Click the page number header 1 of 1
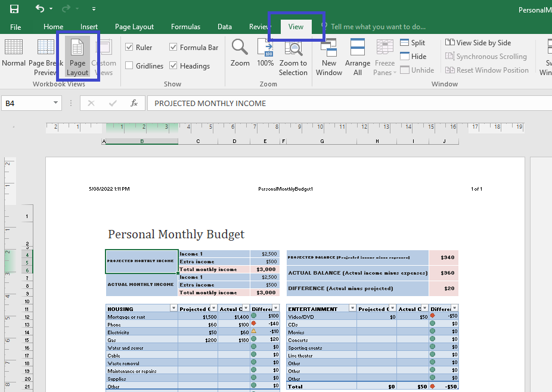Viewport: 552px width, 392px height. pos(477,189)
